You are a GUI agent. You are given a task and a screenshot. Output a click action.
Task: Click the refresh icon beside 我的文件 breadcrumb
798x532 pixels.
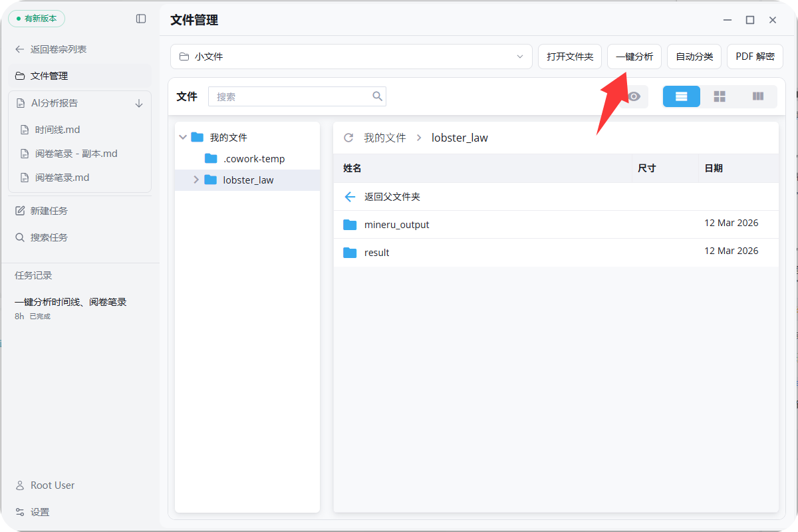tap(348, 138)
